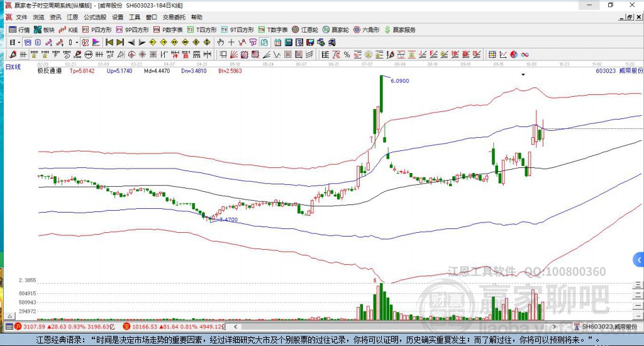Click the Tp=5.8142 indicator value
This screenshot has height=346, width=644.
[x=82, y=70]
